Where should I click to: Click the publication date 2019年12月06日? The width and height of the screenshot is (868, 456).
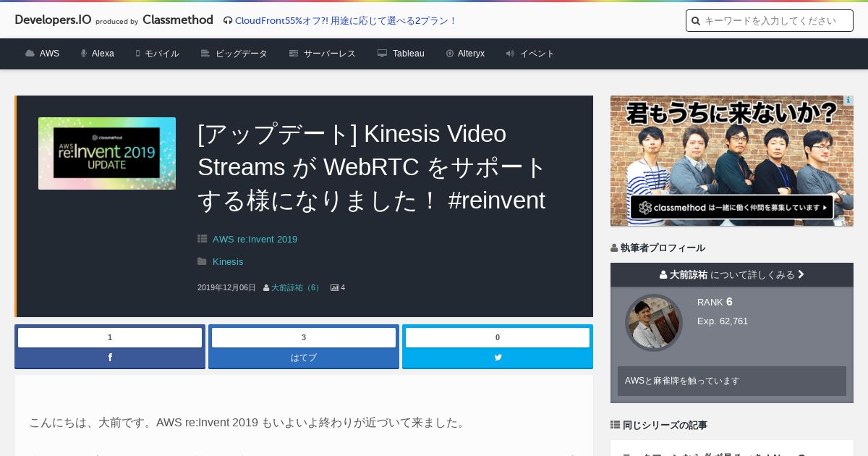[226, 288]
